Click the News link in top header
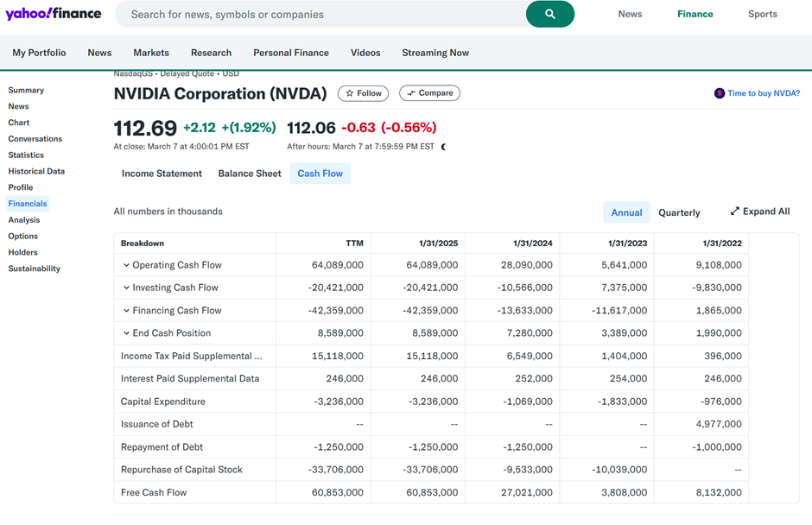The width and height of the screenshot is (812, 525). (x=630, y=14)
